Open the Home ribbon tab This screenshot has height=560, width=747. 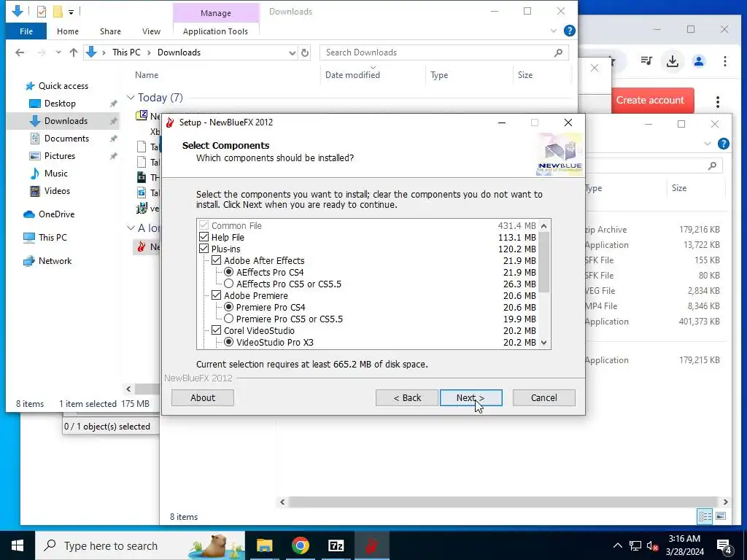[x=68, y=31]
